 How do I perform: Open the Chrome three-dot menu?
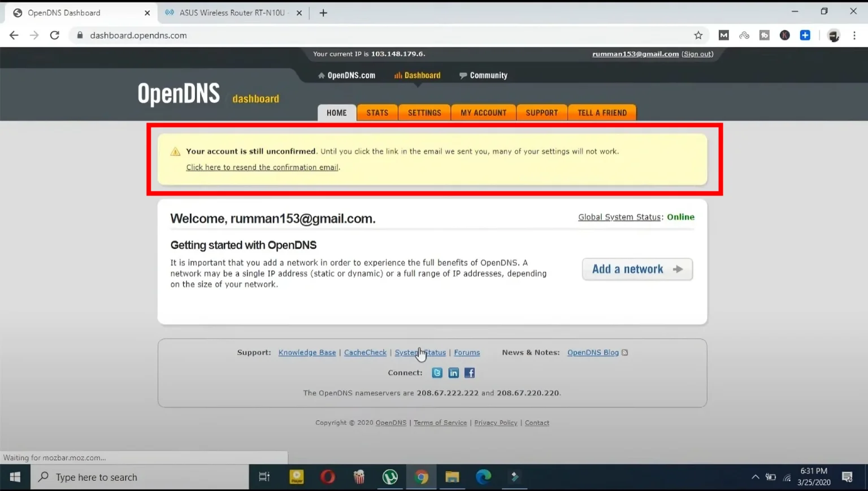[x=855, y=35]
